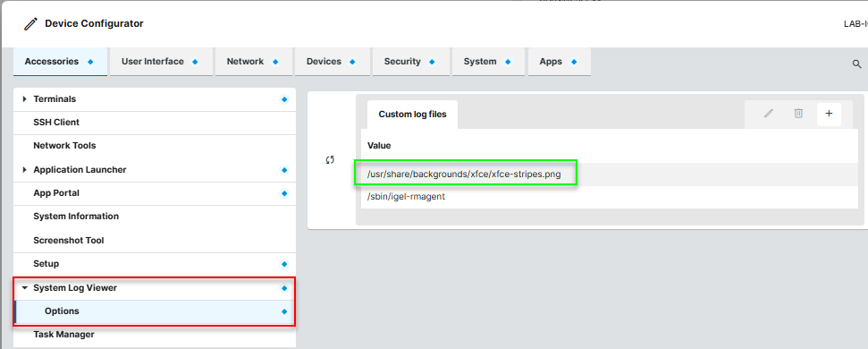The image size is (868, 349).
Task: Click the pencil icon beside Device Configurator
Action: pos(31,24)
